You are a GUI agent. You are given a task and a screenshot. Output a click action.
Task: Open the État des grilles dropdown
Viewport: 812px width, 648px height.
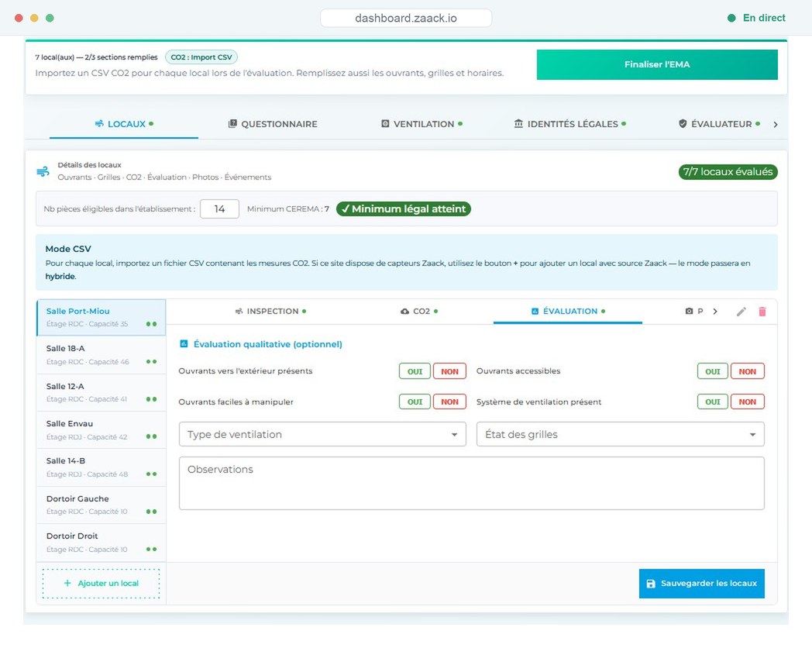620,434
